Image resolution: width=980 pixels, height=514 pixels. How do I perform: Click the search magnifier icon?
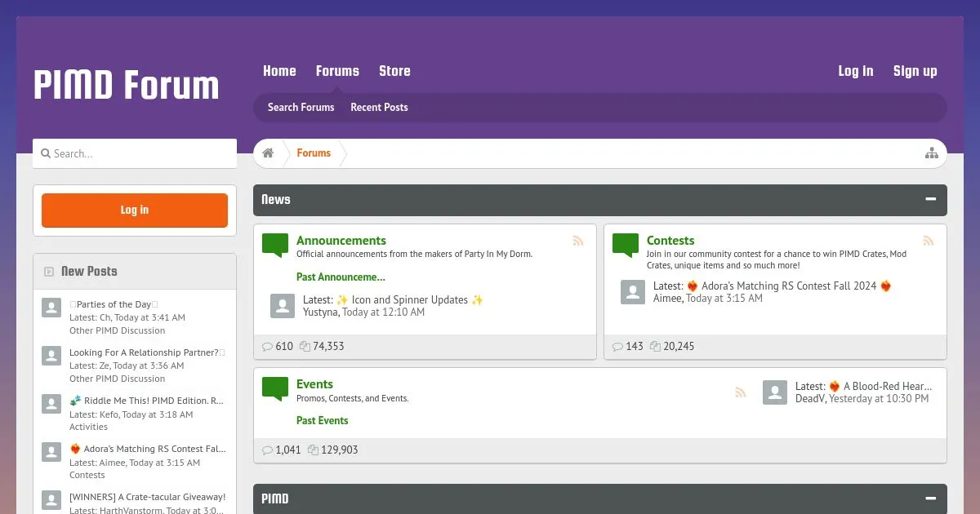(47, 153)
